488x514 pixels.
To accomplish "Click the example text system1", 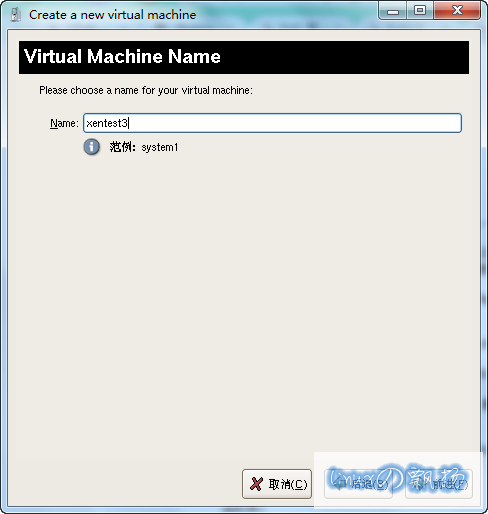I will pyautogui.click(x=160, y=147).
